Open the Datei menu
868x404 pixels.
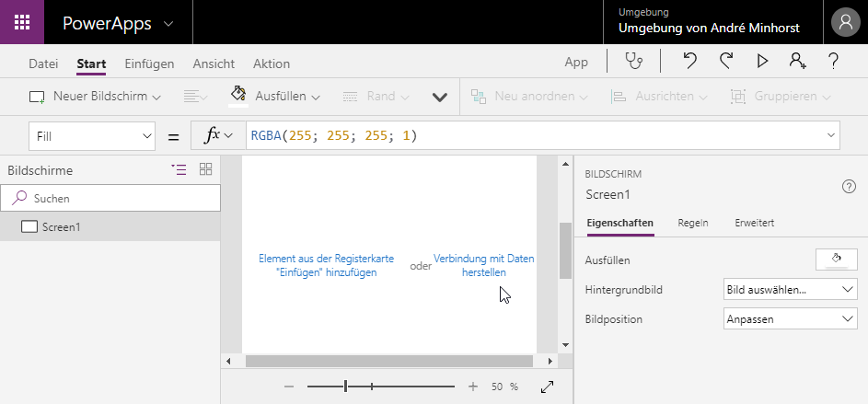coord(43,63)
